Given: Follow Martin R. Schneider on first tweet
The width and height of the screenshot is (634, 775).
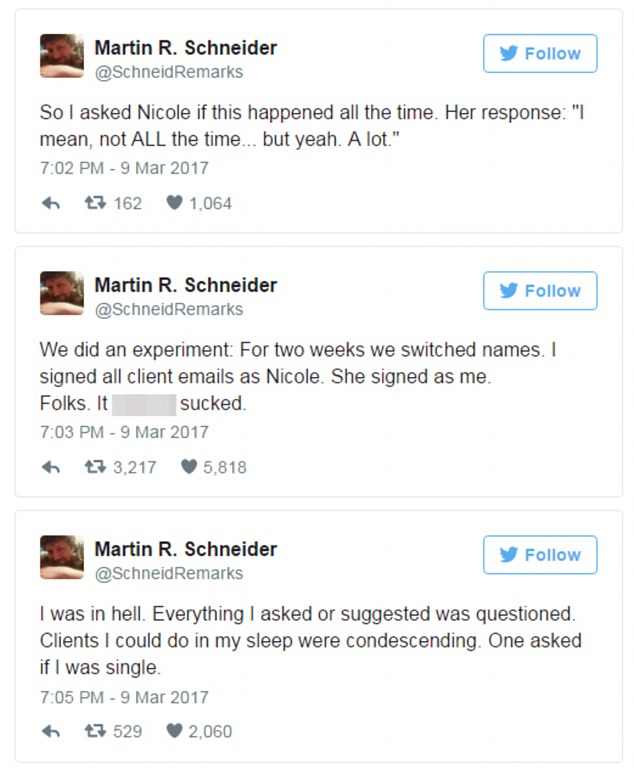Looking at the screenshot, I should point(540,54).
